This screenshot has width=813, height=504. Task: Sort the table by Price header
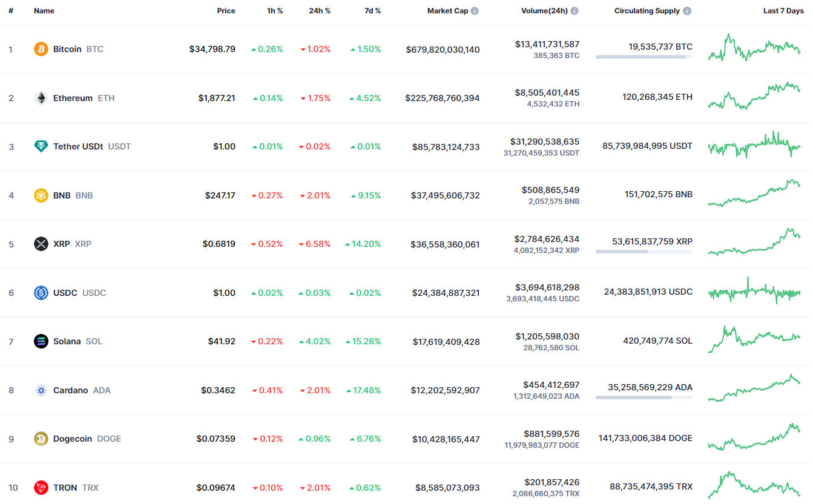(226, 11)
